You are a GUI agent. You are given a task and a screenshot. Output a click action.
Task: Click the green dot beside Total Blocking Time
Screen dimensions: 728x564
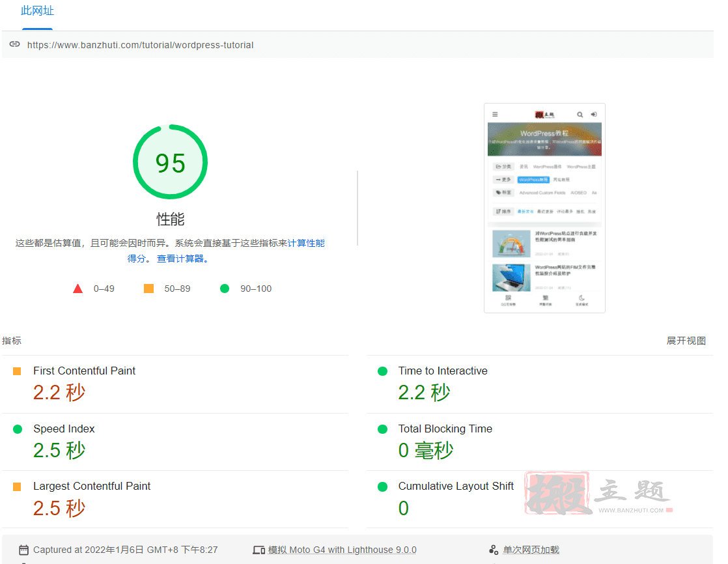[383, 429]
